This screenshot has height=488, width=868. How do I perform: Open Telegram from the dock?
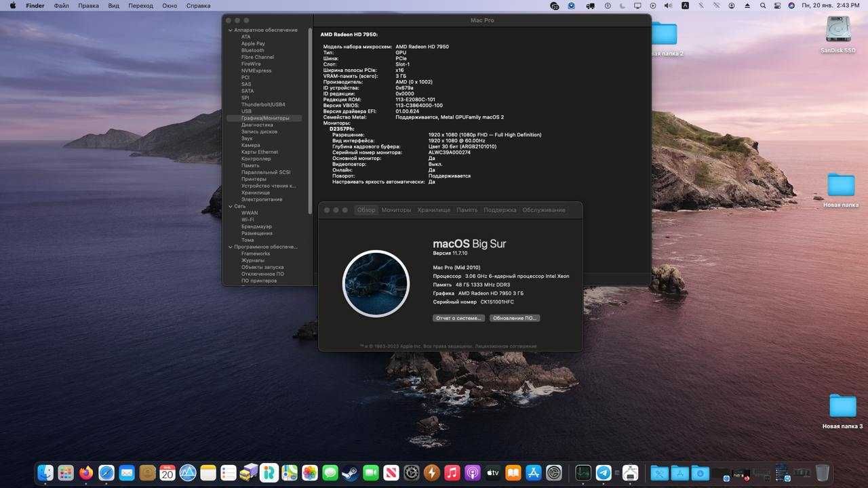(604, 472)
